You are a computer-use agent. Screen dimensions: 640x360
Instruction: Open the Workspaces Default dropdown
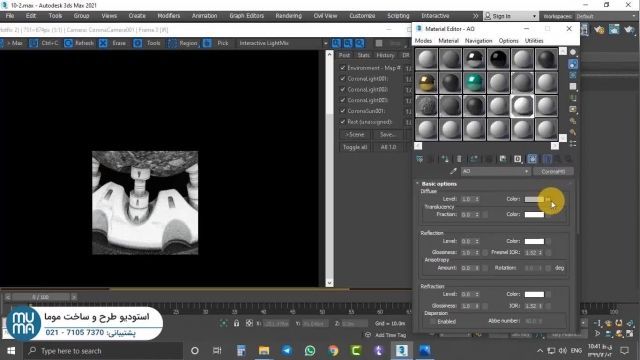(x=606, y=16)
